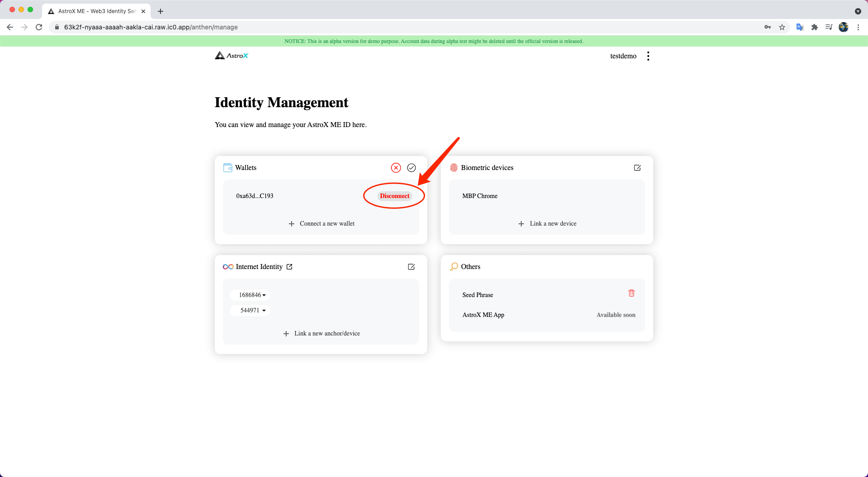Screen dimensions: 868x477
Task: Click Link a new device
Action: pos(547,224)
